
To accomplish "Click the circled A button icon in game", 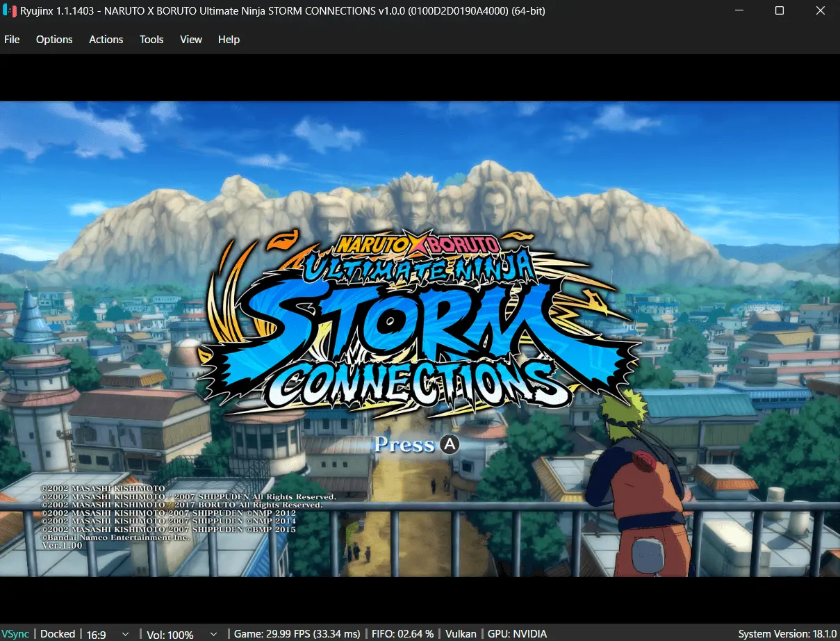I will [x=450, y=444].
